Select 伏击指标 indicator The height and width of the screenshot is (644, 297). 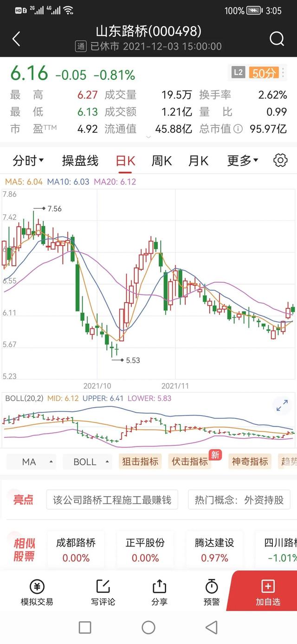tap(190, 462)
